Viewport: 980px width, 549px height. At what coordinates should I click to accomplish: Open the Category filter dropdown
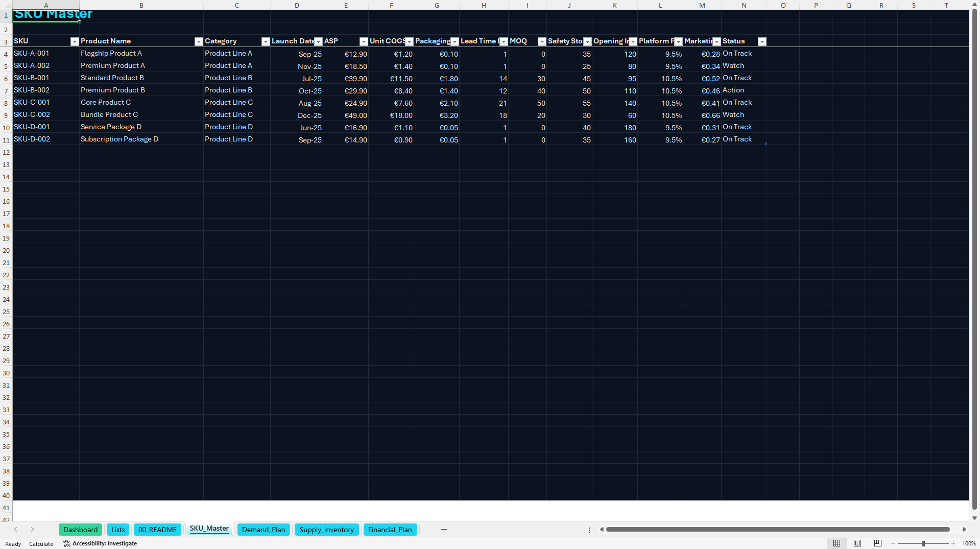tap(266, 41)
